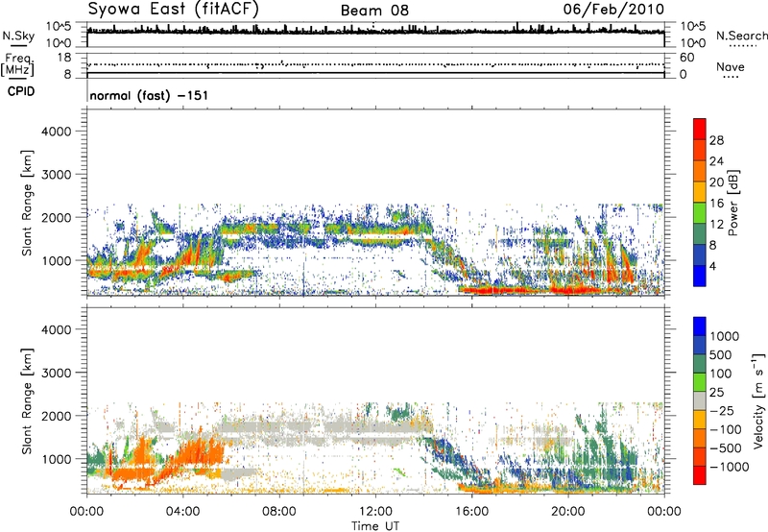Viewport: 768px width, 532px height.
Task: Click the red top segment of Power colorbar
Action: 700,130
